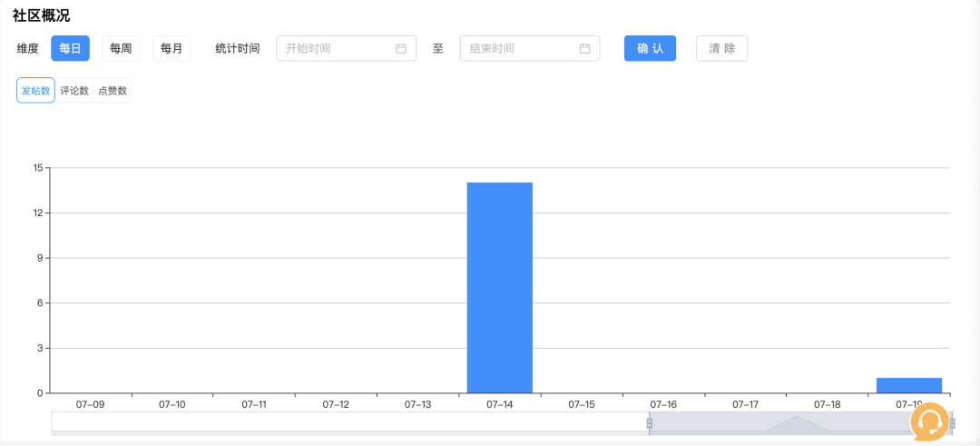Click the 维度 label

point(27,48)
